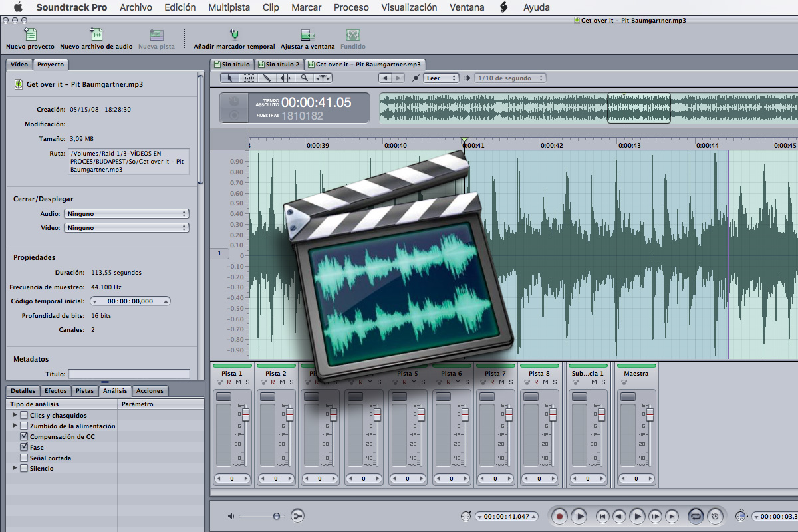Viewport: 798px width, 532px height.
Task: Uncheck Compensación de CC analysis
Action: (x=24, y=437)
